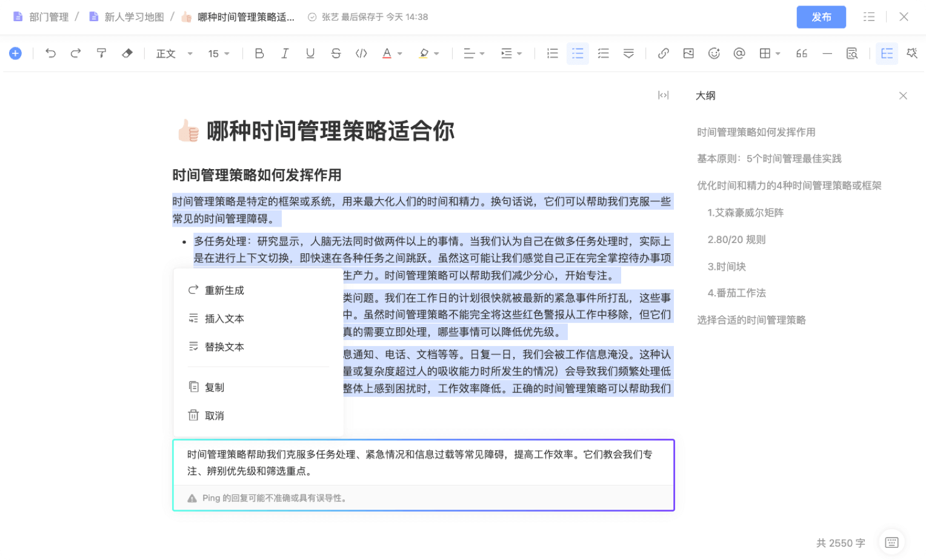The width and height of the screenshot is (926, 560).
Task: Open the font size 15 dropdown
Action: 219,53
